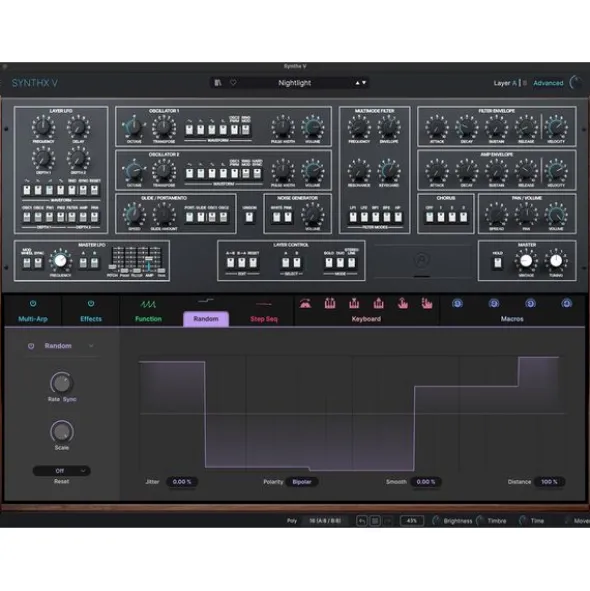
Task: Toggle the Effects power icon
Action: click(x=91, y=303)
